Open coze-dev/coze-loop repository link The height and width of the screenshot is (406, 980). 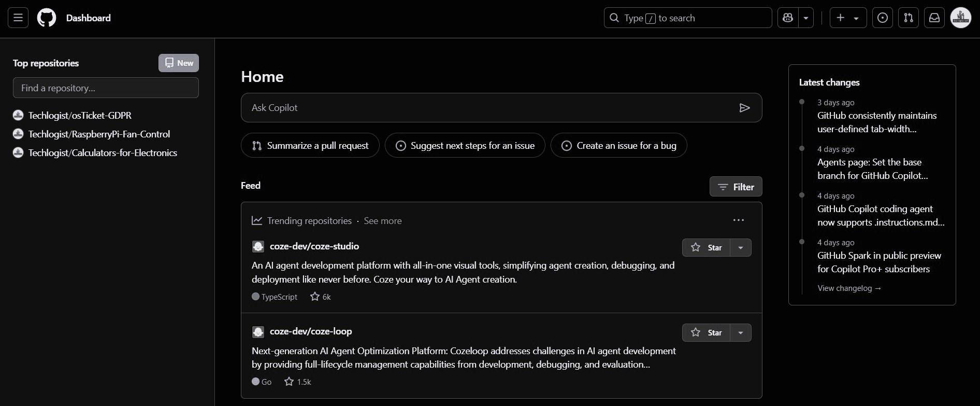[311, 331]
